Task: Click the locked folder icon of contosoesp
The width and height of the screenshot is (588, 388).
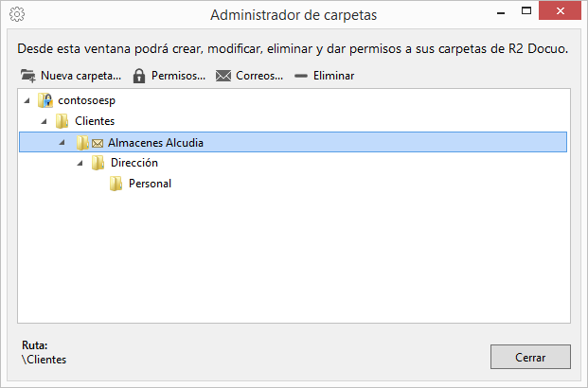Action: (45, 100)
